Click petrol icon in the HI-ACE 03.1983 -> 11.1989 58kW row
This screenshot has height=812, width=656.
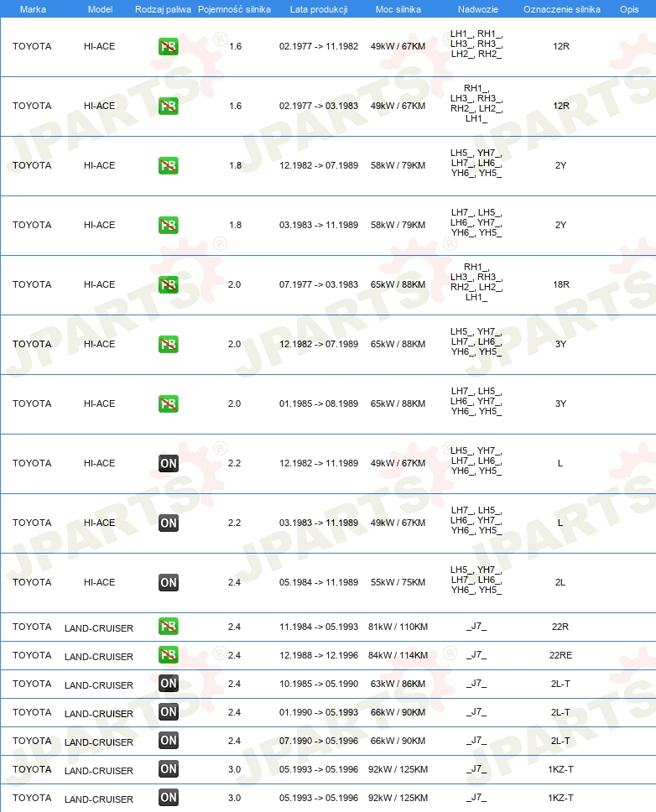[x=169, y=226]
